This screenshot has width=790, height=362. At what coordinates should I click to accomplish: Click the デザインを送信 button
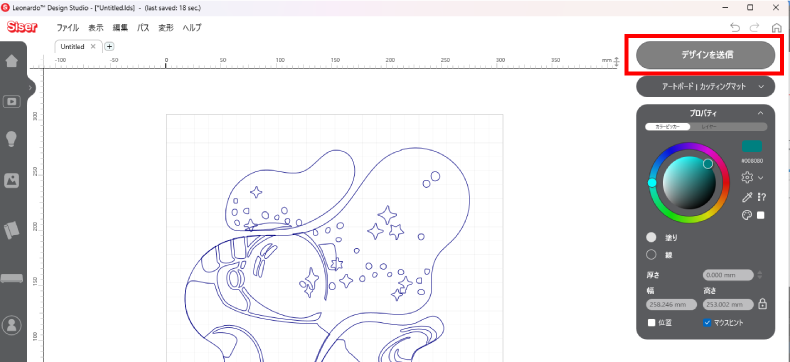705,55
